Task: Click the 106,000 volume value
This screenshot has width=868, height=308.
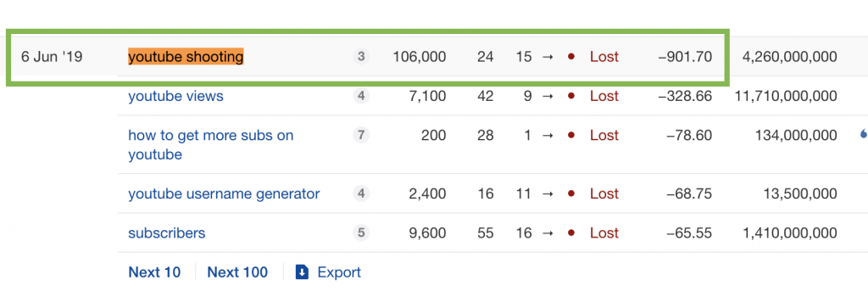Action: coord(419,57)
